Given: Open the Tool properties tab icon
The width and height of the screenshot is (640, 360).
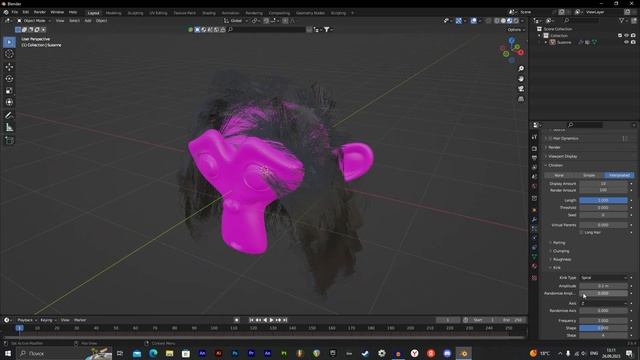Looking at the screenshot, I should pos(534,137).
